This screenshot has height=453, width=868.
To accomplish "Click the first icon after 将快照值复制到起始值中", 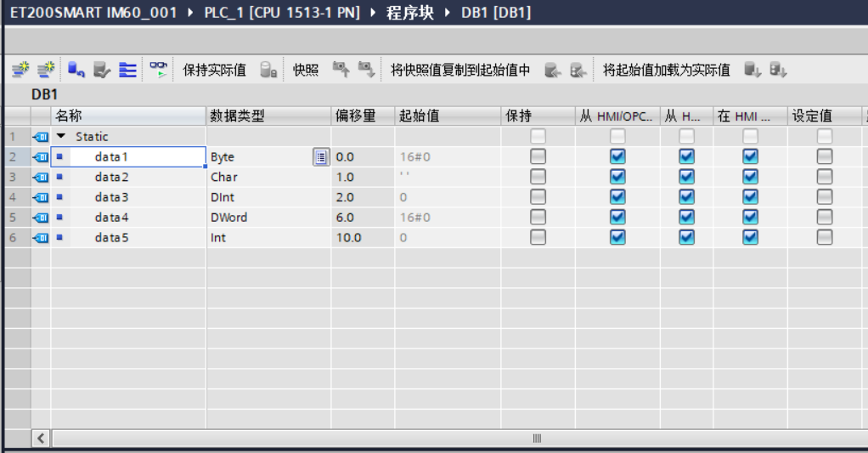I will coord(552,70).
